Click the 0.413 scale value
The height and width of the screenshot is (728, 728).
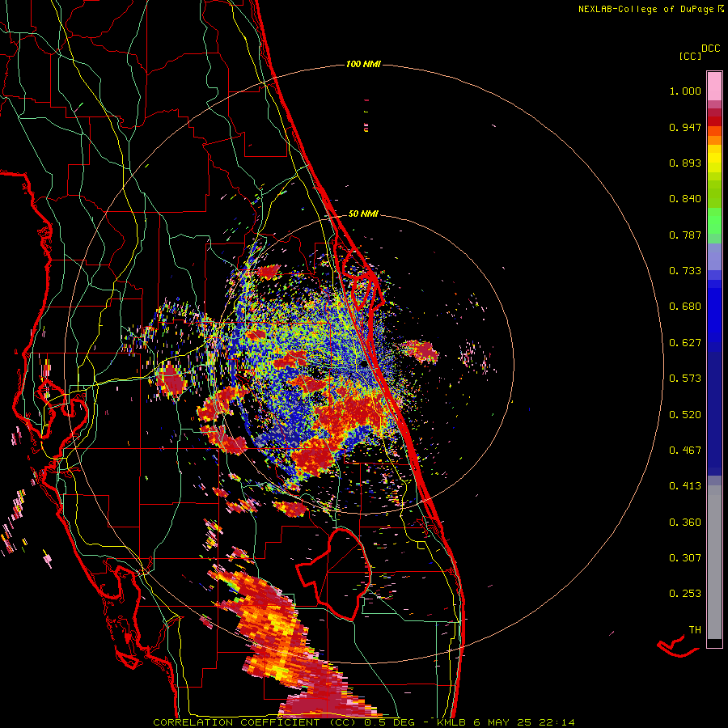(685, 486)
